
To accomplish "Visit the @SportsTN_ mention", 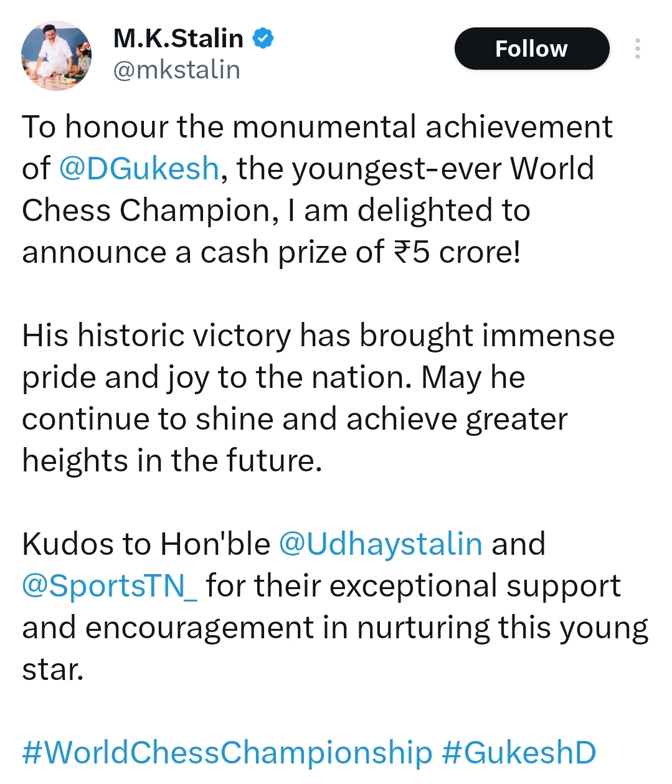I will (x=110, y=586).
